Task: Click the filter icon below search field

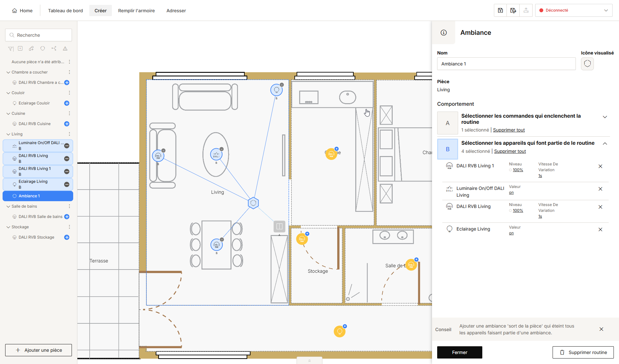Action: (x=11, y=49)
